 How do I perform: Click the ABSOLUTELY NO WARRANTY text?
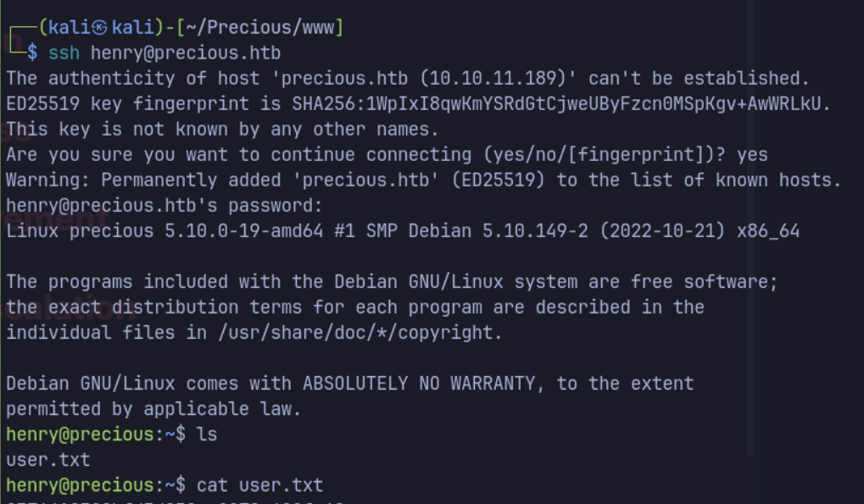(x=419, y=384)
